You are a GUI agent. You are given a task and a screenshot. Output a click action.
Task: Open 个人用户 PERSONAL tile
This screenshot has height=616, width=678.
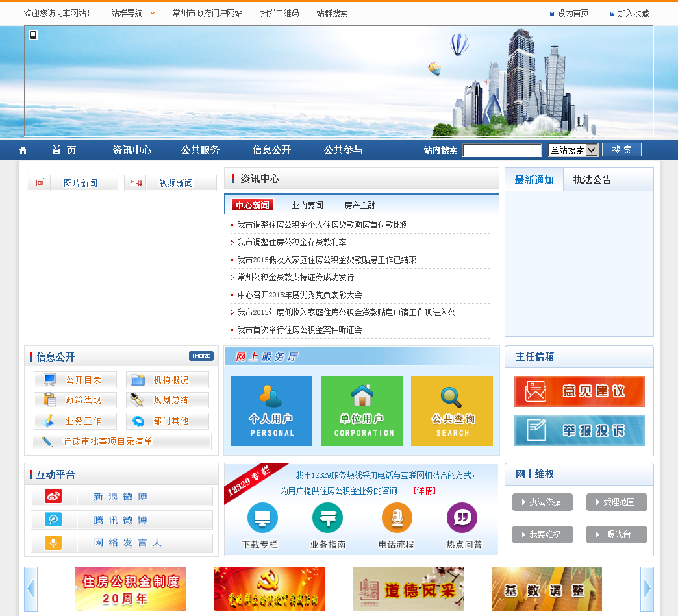(271, 411)
